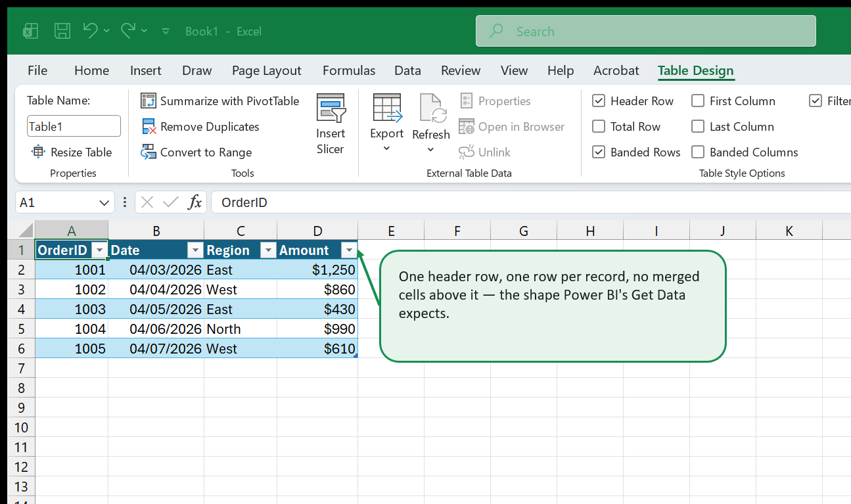This screenshot has width=851, height=504.
Task: Select cell containing 1003
Action: (x=72, y=309)
